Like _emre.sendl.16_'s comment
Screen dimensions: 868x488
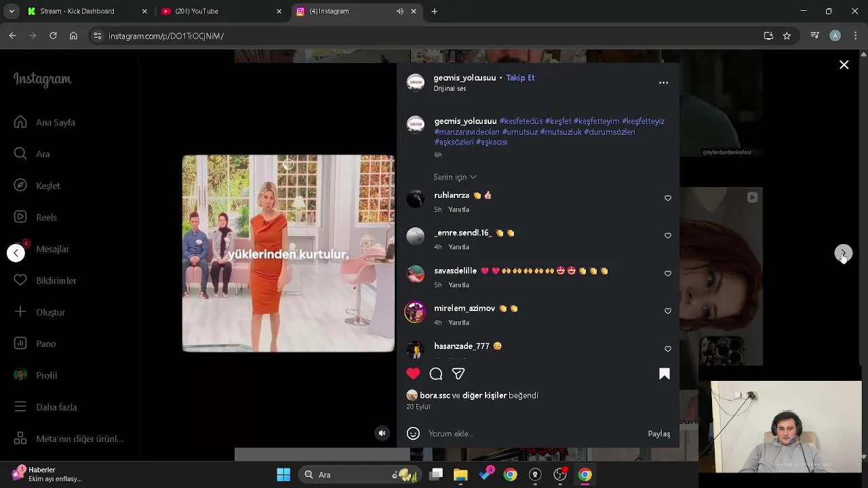[x=668, y=236]
